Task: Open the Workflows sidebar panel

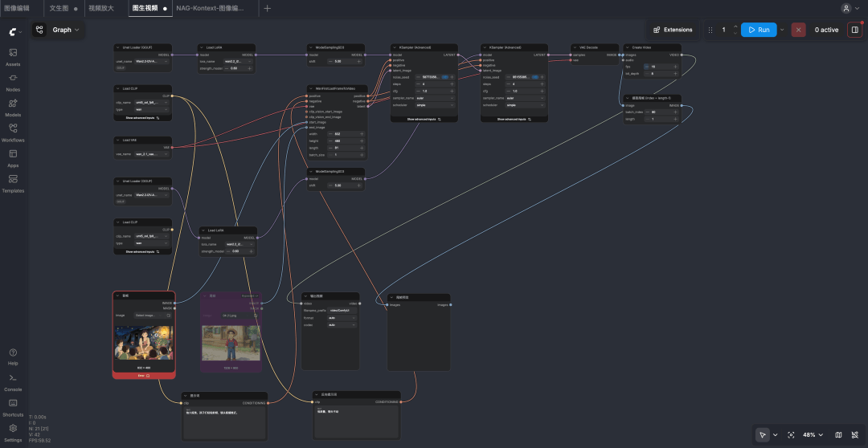Action: tap(13, 132)
